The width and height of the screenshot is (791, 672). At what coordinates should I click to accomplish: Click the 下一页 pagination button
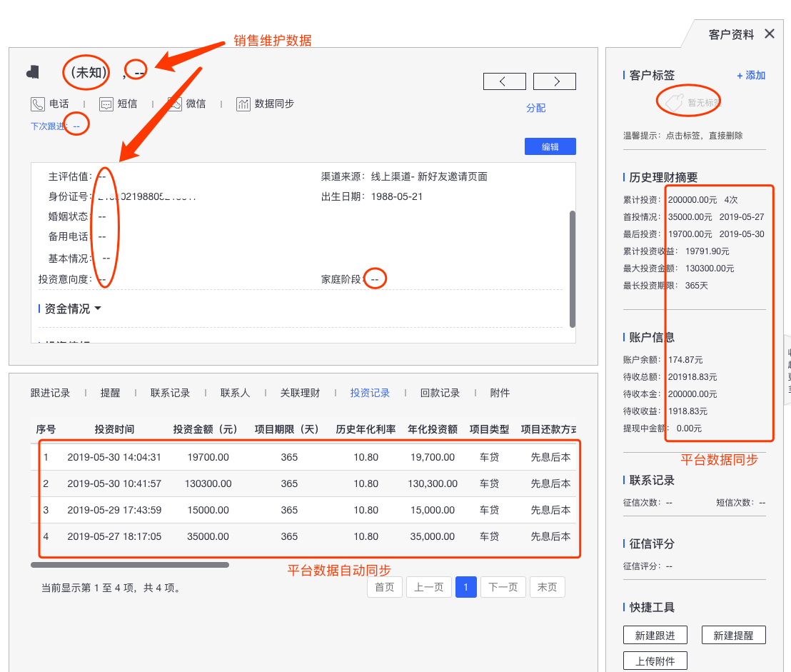503,587
